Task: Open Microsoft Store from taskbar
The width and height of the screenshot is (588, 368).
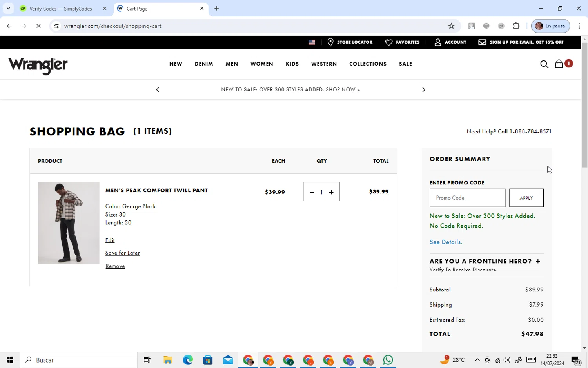Action: point(208,360)
